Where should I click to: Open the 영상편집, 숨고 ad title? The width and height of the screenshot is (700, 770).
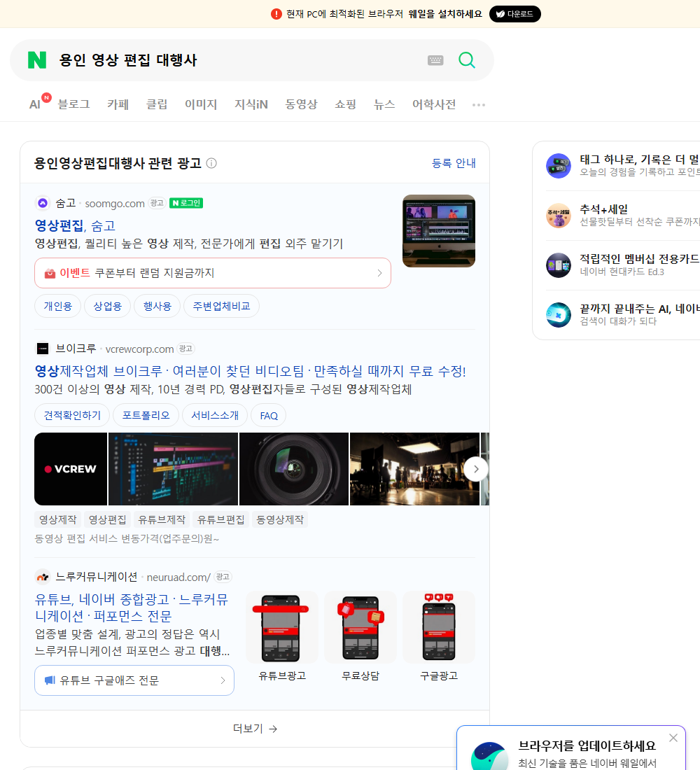coord(75,225)
